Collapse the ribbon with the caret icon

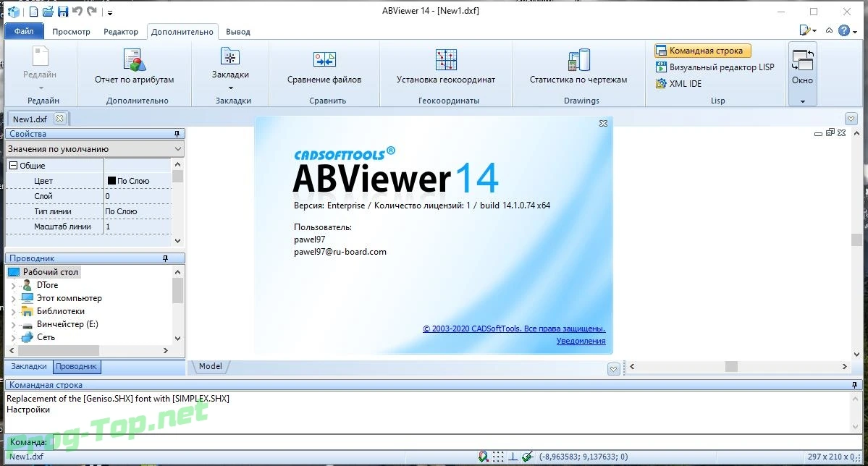[829, 30]
